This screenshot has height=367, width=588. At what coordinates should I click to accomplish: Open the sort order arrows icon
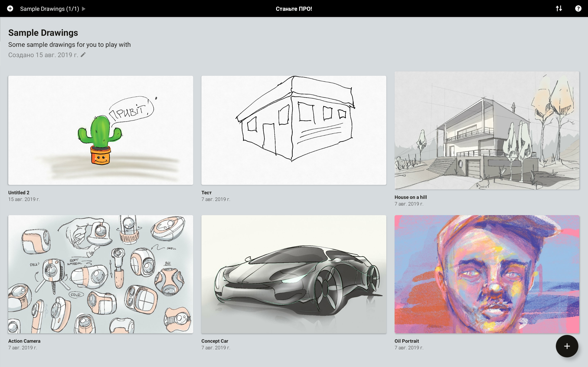(559, 9)
